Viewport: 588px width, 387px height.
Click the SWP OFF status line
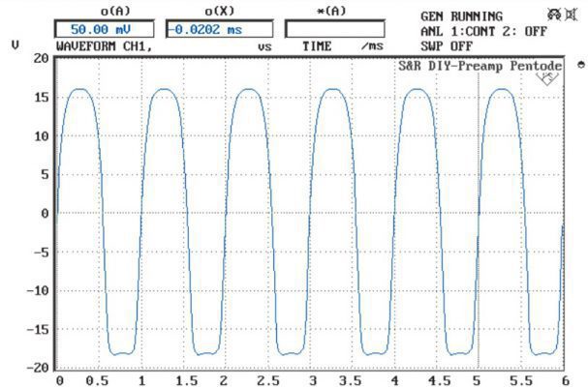(447, 46)
